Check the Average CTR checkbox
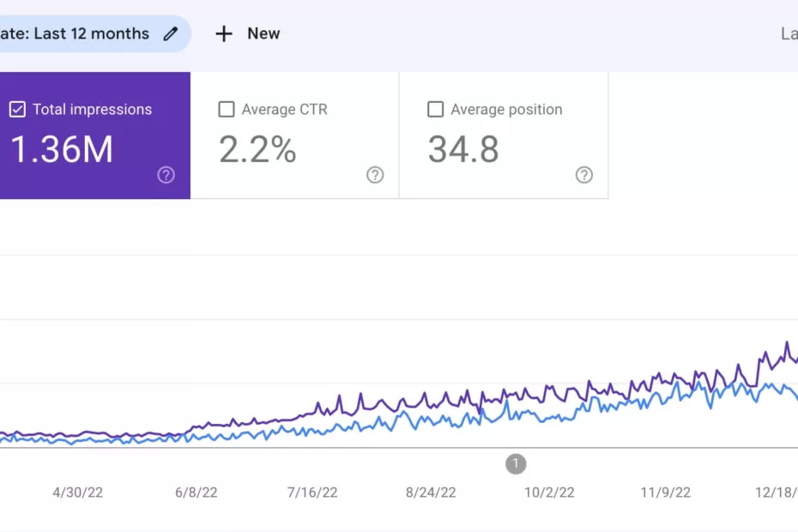 click(x=227, y=109)
